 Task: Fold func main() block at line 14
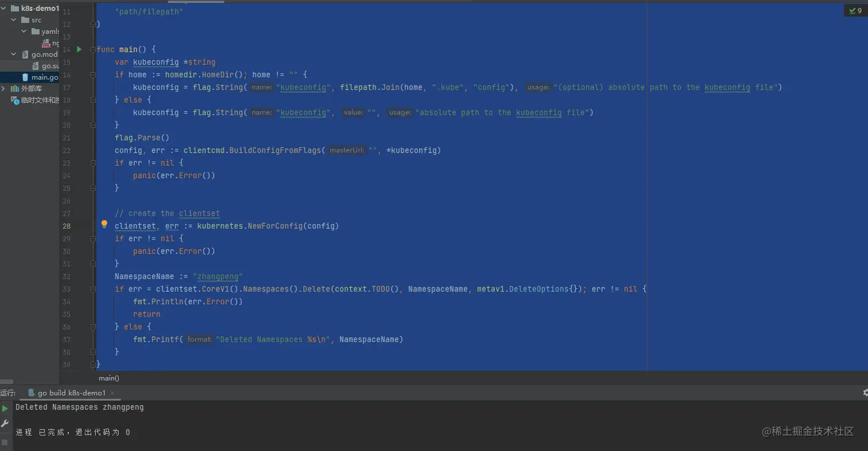coord(92,49)
